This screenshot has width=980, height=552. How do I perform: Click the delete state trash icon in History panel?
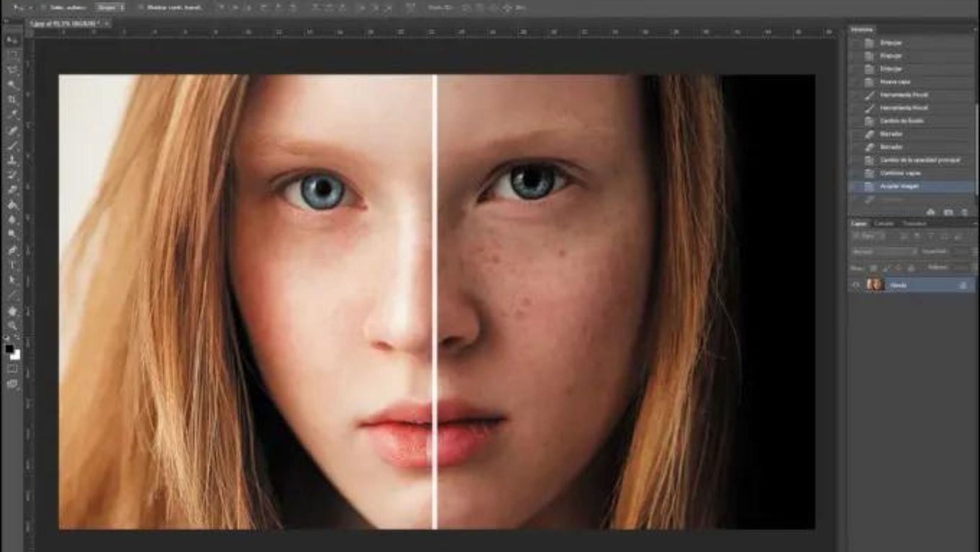click(964, 212)
